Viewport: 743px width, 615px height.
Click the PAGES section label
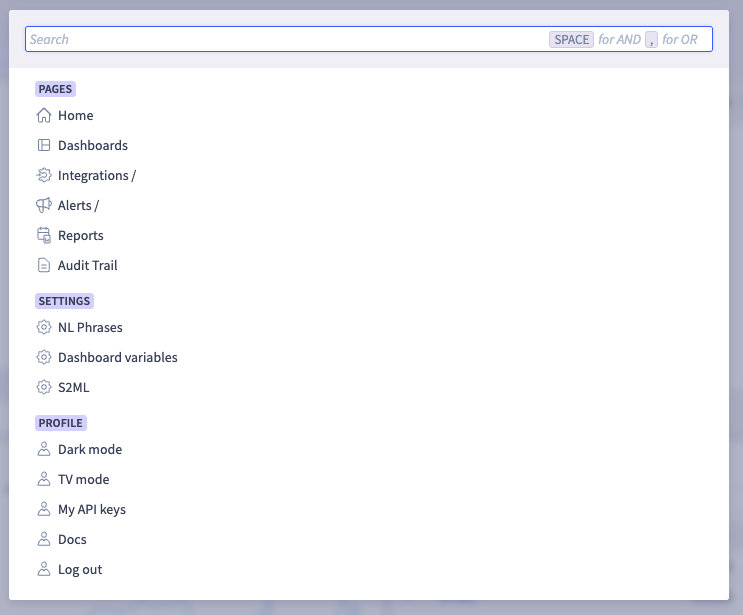[55, 89]
